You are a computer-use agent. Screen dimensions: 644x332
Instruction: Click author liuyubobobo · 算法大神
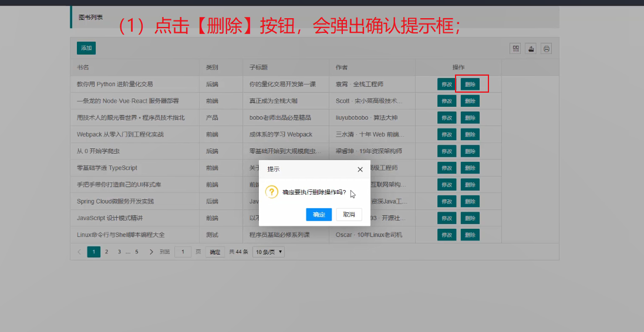367,118
